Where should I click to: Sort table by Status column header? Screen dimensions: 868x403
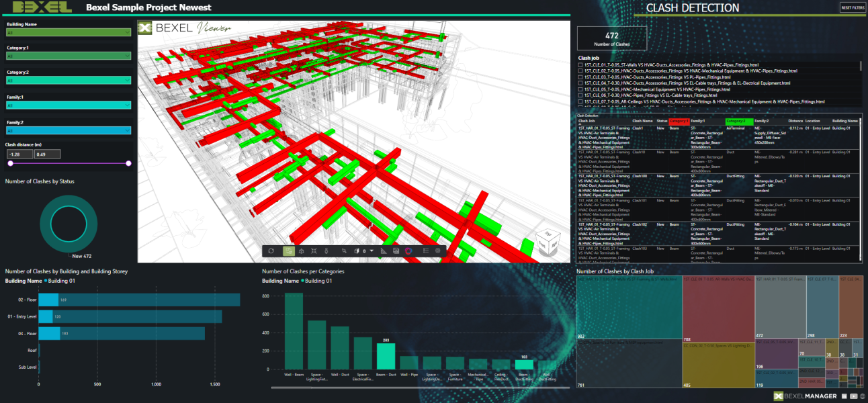coord(662,121)
